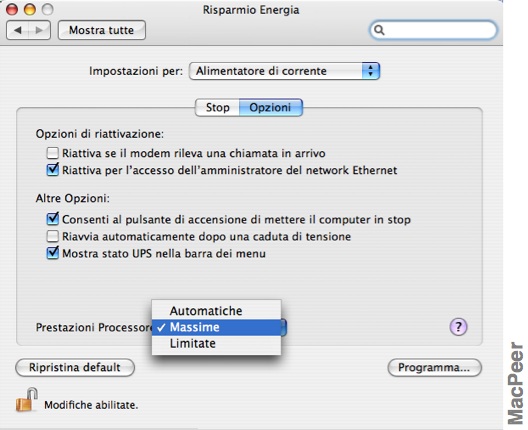This screenshot has height=430, width=528.
Task: Minimize window with the yellow button
Action: 30,9
